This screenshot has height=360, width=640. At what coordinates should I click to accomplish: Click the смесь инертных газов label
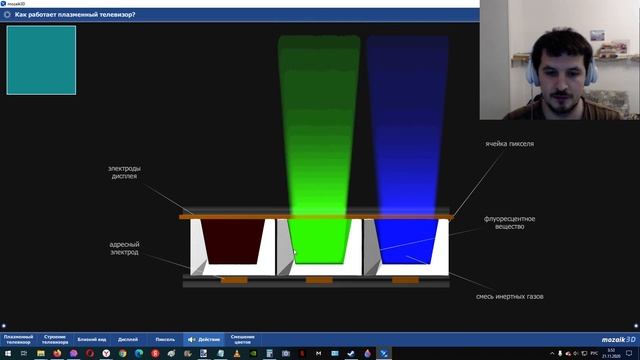509,296
